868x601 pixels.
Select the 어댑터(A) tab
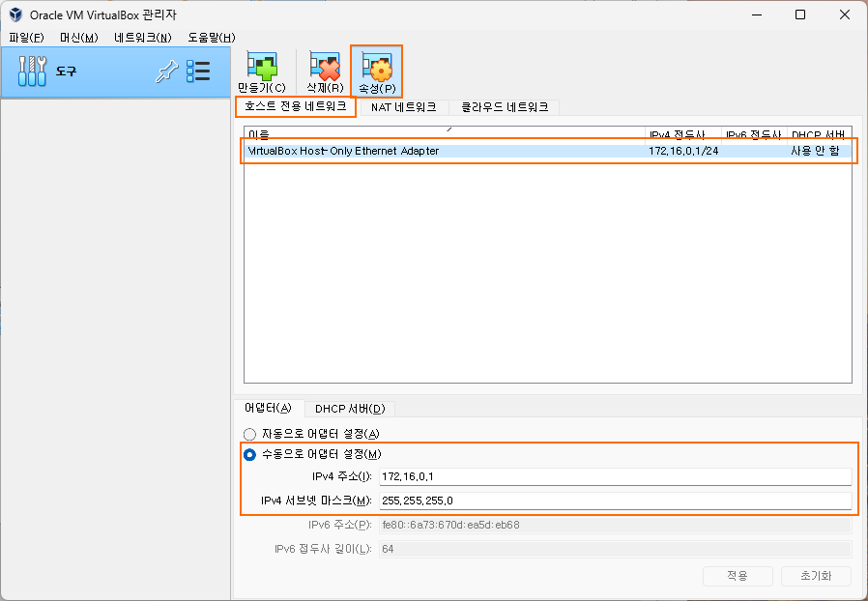[x=269, y=408]
